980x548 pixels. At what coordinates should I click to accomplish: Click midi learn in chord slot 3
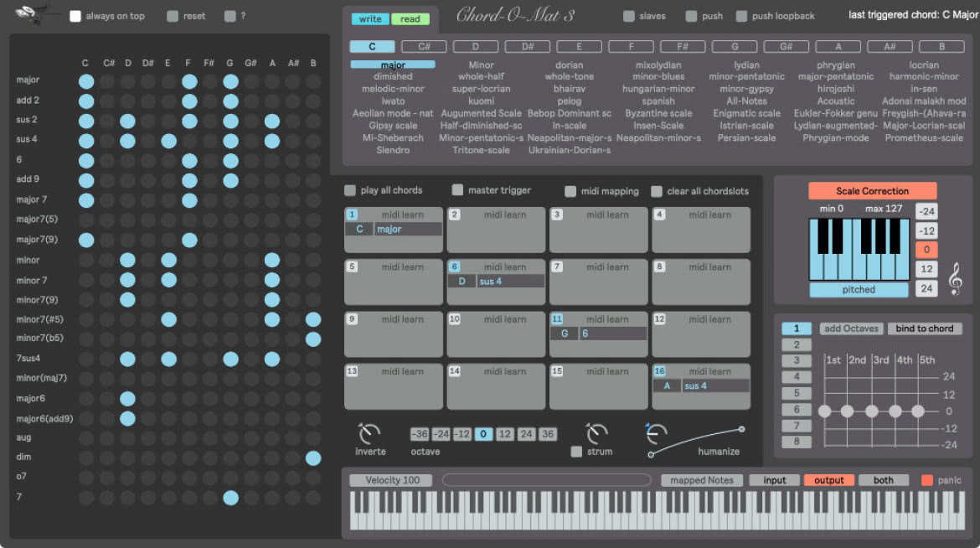click(x=607, y=215)
